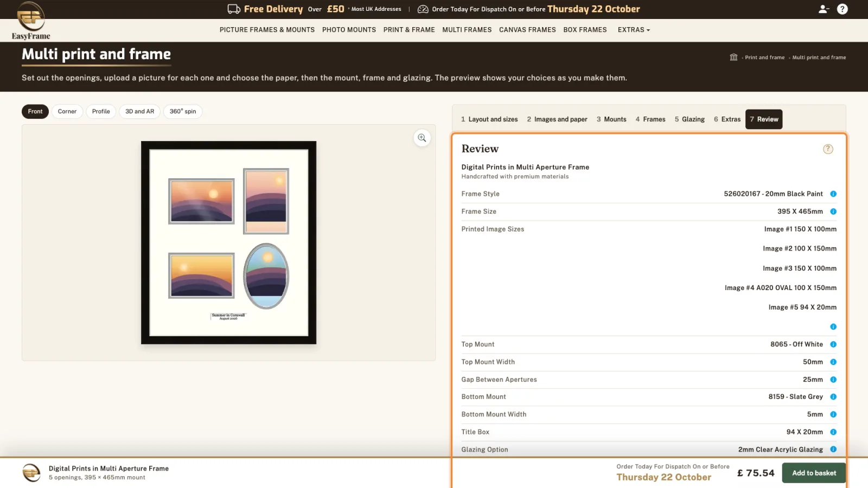This screenshot has width=868, height=488.
Task: Click the Print and frame breadcrumb link
Action: tap(764, 57)
